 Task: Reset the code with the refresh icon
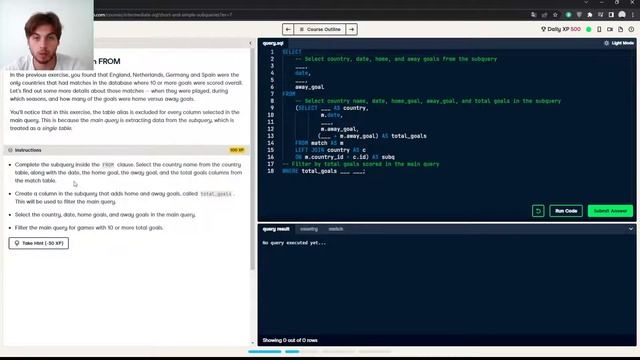[538, 211]
